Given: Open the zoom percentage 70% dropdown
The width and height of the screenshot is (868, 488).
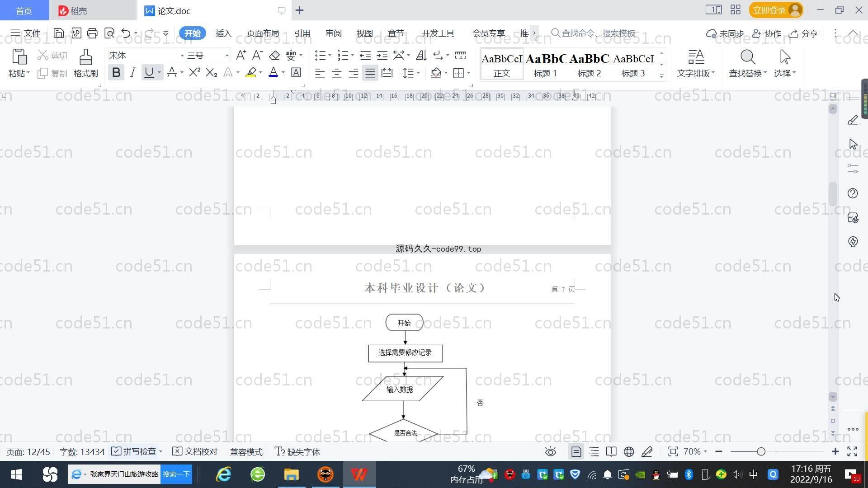Looking at the screenshot, I should tap(695, 451).
